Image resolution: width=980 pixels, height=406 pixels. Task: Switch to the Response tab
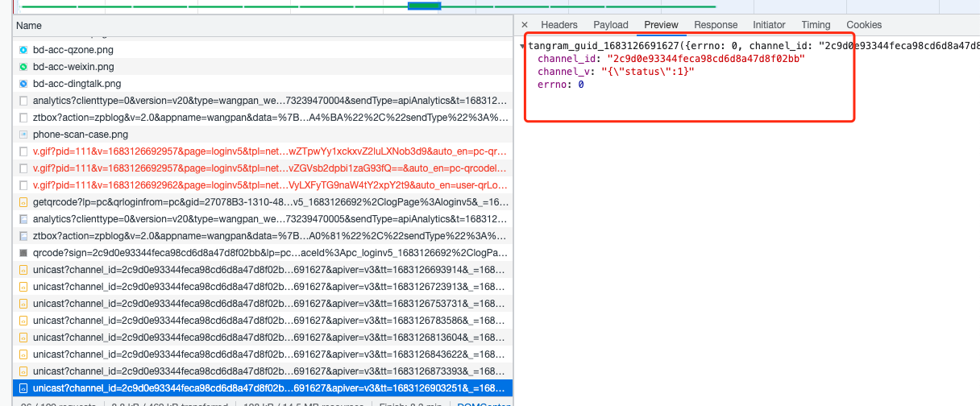tap(716, 25)
